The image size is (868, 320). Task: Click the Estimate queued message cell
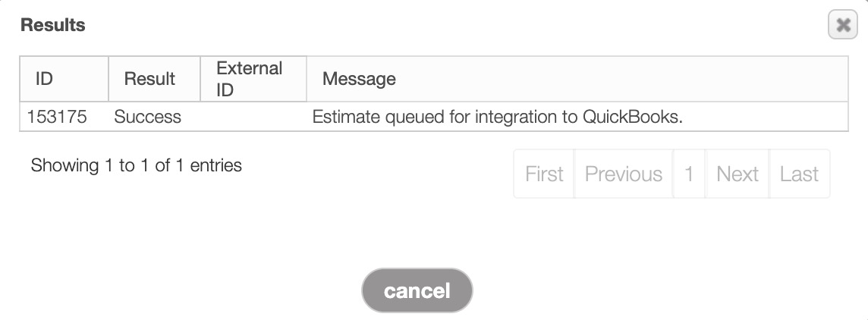498,118
